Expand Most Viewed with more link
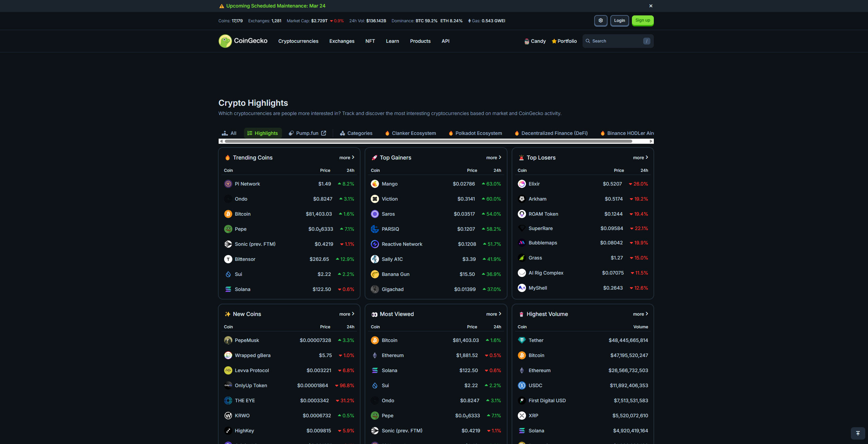Viewport: 868px width, 444px height. pos(494,314)
